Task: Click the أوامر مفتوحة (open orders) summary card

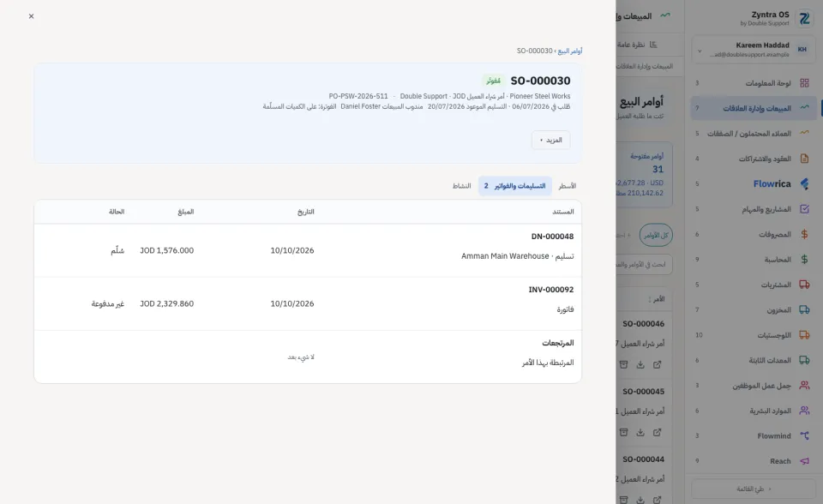Action: click(x=644, y=174)
